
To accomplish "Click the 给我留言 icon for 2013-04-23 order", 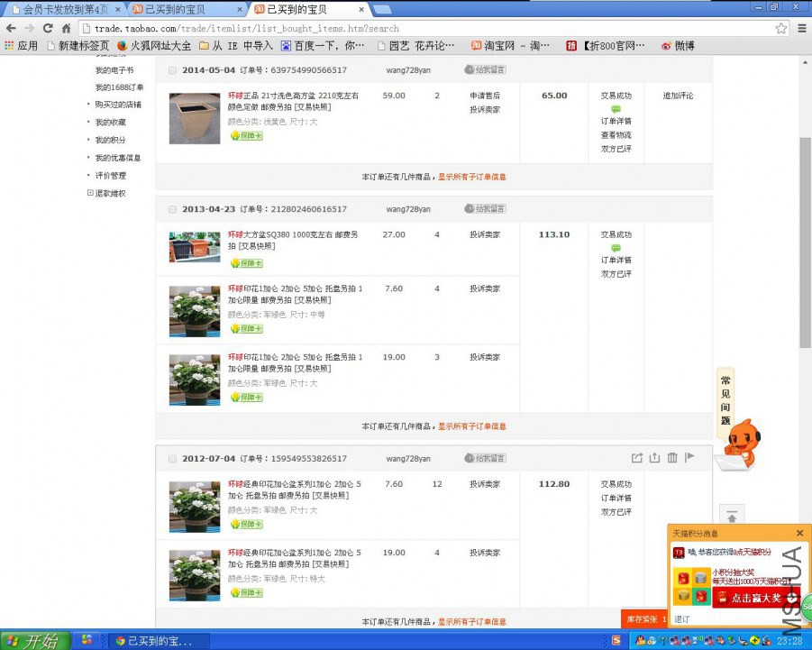I will (x=485, y=208).
